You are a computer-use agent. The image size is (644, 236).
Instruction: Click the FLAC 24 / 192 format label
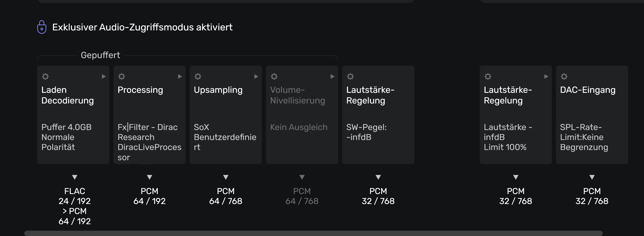point(74,196)
